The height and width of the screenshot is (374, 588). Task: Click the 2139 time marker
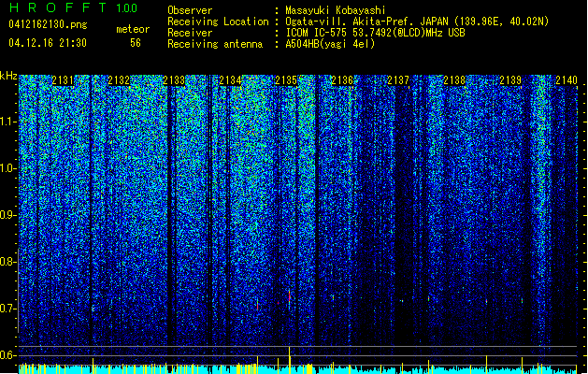click(x=510, y=80)
